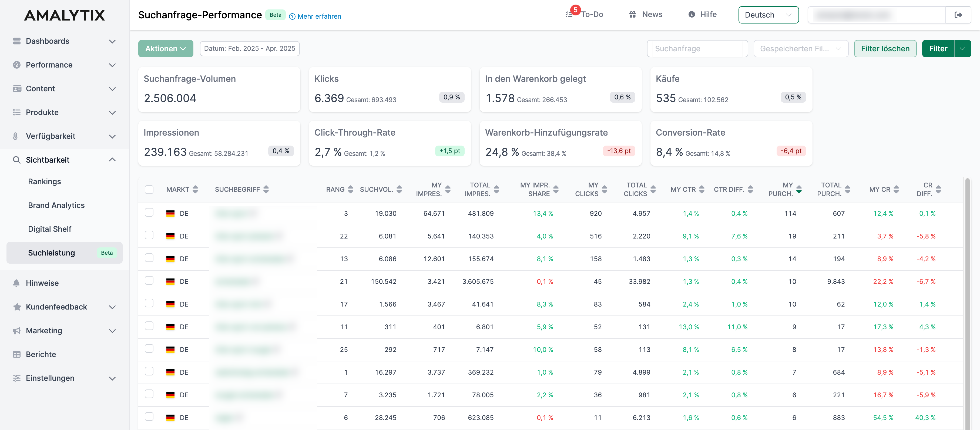Open the To-Do list with 5 badge

(584, 15)
